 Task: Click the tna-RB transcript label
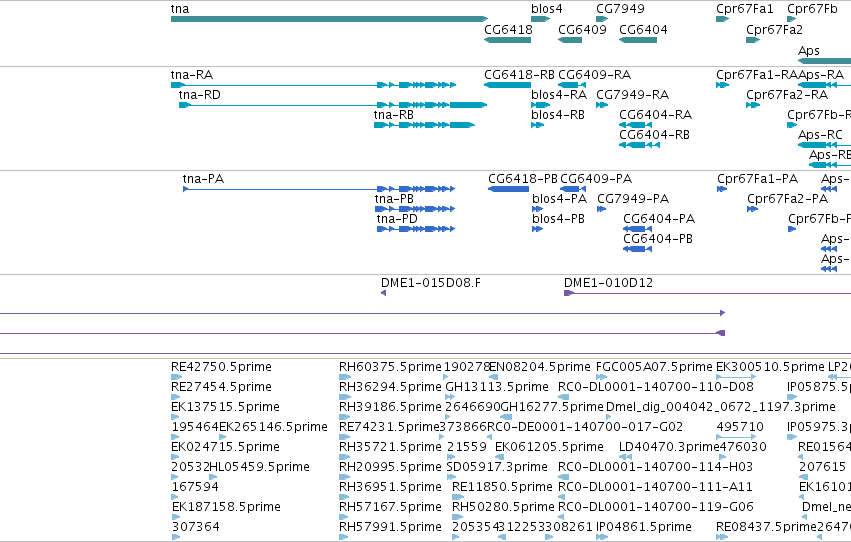394,115
